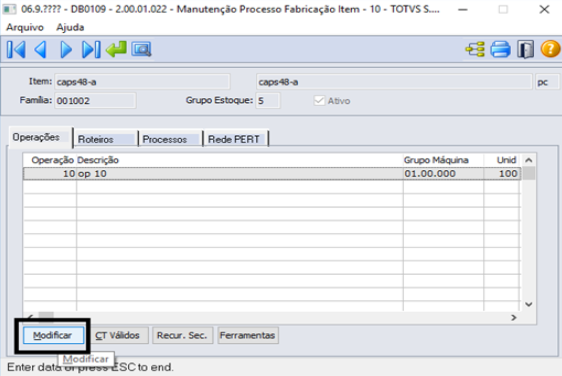Screen dimensions: 562x376
Task: Click the grid scroll up arrow
Action: click(529, 160)
